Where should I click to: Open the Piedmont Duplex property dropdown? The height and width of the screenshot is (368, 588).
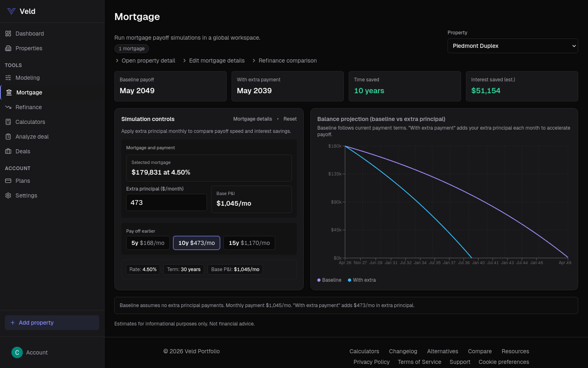[512, 46]
